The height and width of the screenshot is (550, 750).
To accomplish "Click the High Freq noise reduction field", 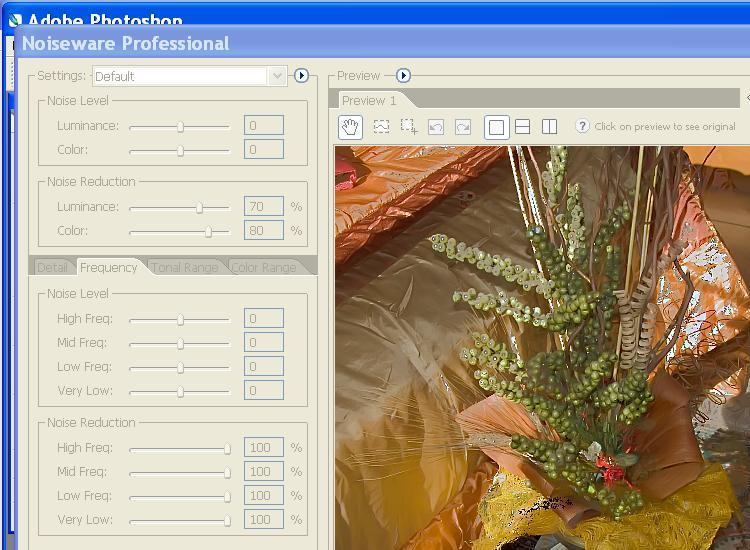I will (x=264, y=448).
